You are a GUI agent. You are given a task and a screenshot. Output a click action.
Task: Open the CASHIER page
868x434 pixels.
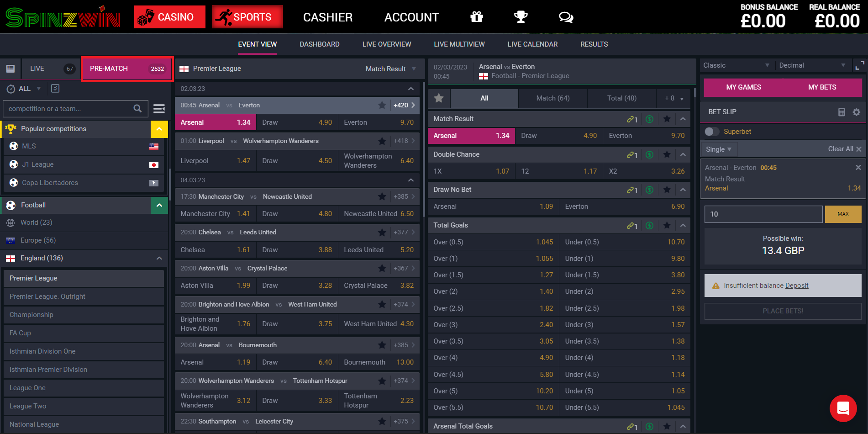tap(328, 17)
